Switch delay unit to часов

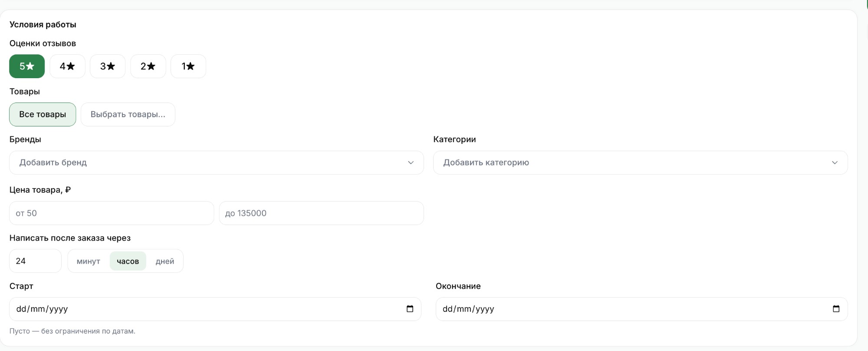coord(128,261)
